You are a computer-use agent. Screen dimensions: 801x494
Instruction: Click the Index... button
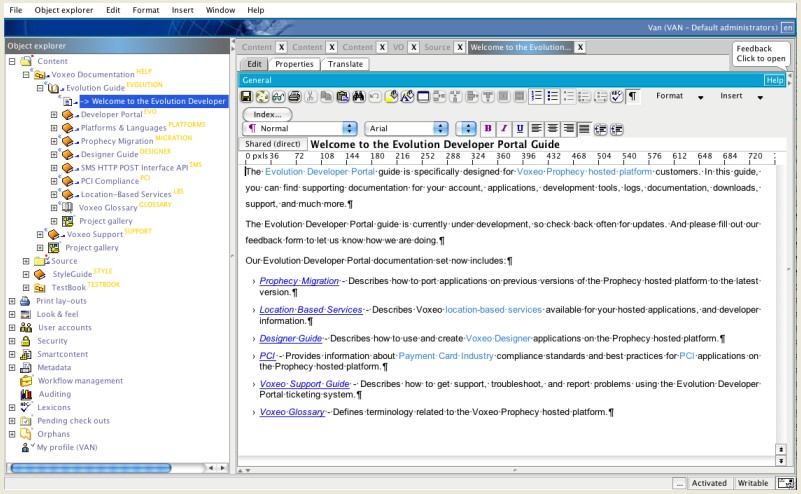(x=267, y=114)
